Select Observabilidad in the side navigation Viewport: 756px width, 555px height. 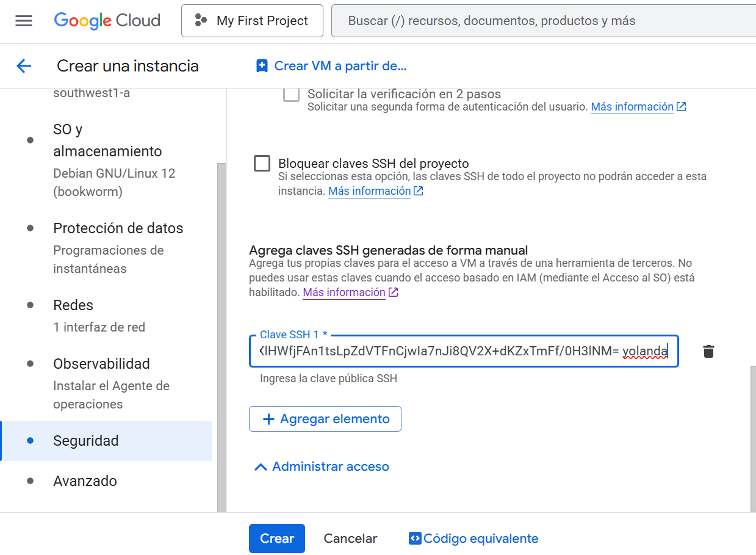coord(101,364)
